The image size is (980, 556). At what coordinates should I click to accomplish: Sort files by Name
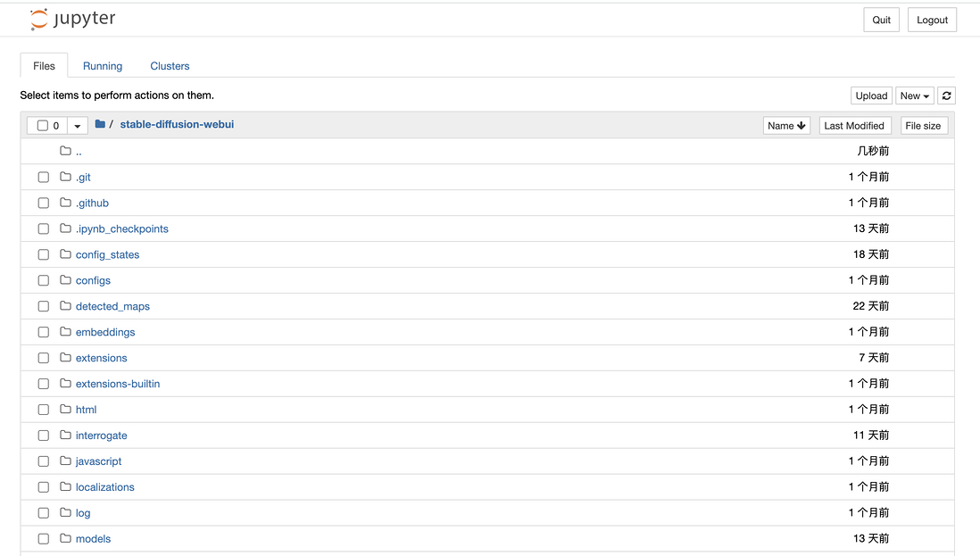pyautogui.click(x=786, y=126)
